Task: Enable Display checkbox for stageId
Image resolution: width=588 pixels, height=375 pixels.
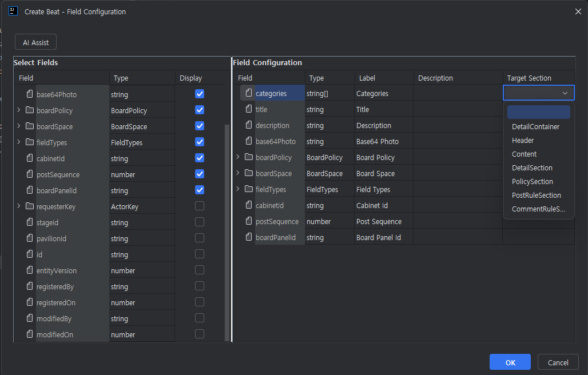Action: pyautogui.click(x=200, y=222)
